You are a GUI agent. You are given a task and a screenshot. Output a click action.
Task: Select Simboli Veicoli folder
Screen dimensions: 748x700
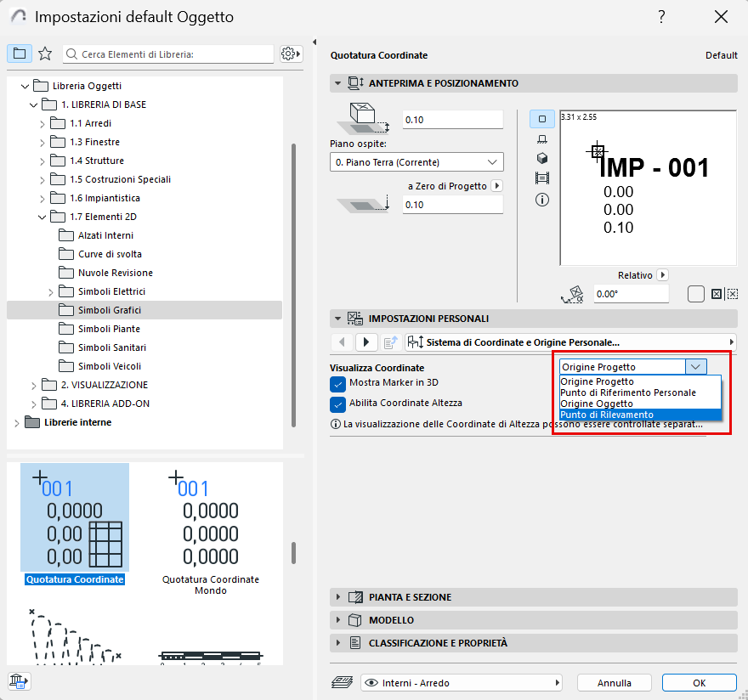tap(110, 366)
